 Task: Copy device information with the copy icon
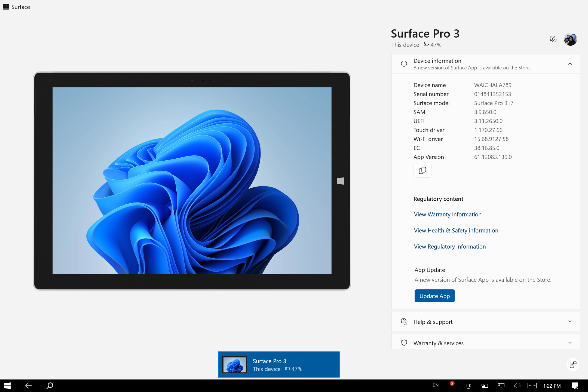(422, 171)
